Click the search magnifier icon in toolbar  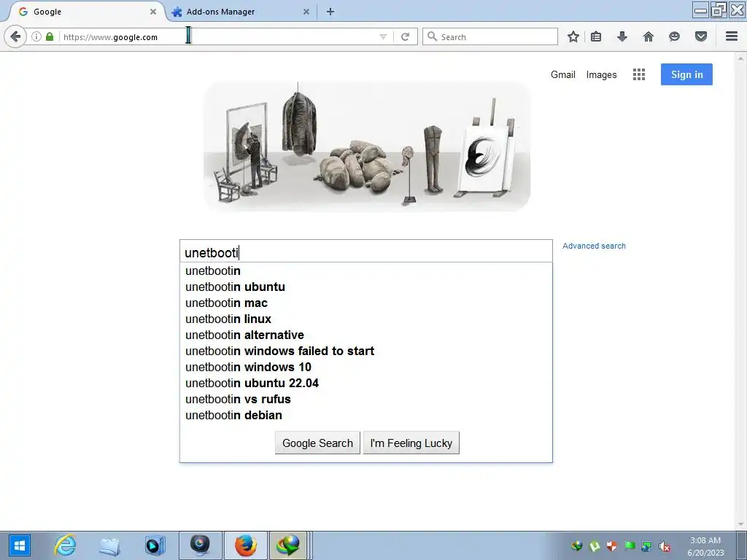tap(432, 36)
